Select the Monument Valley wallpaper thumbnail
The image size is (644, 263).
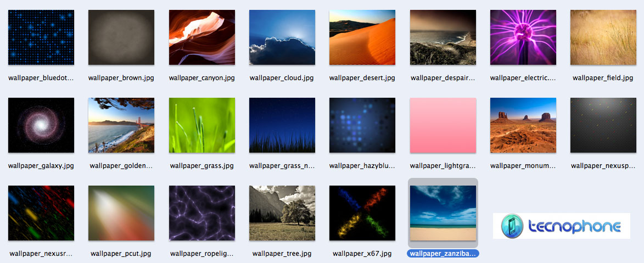523,125
